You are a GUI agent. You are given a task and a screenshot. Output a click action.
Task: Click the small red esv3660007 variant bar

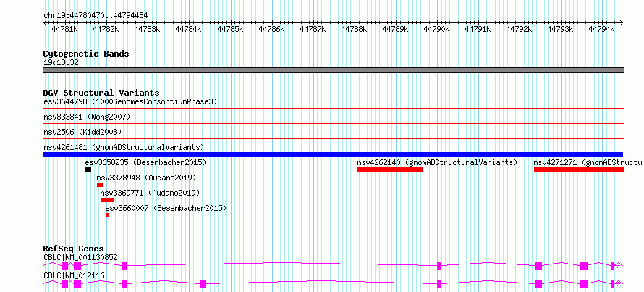click(x=108, y=215)
